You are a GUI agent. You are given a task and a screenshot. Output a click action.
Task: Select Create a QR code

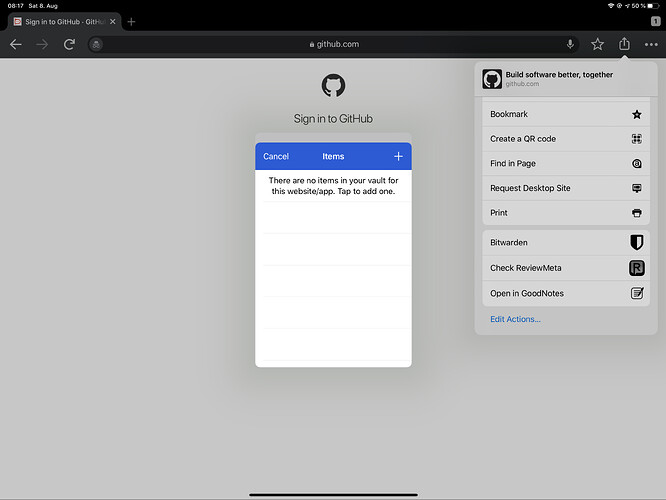click(566, 139)
